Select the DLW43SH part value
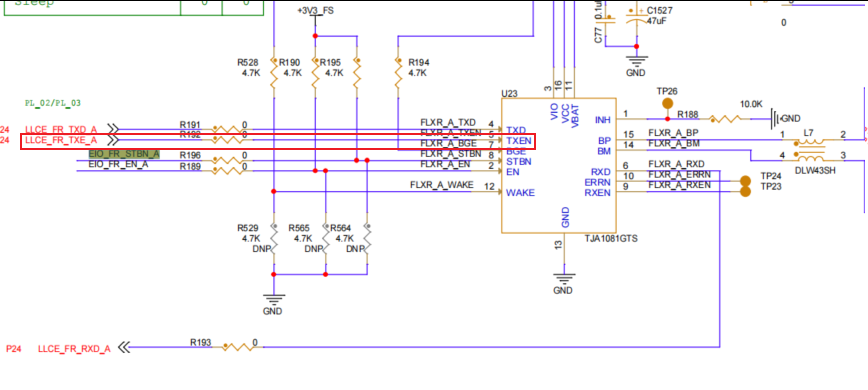Image resolution: width=868 pixels, height=390 pixels. tap(815, 171)
